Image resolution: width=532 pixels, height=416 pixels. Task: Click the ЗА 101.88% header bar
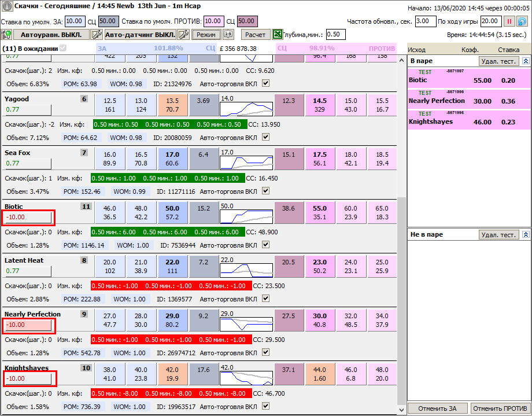156,48
